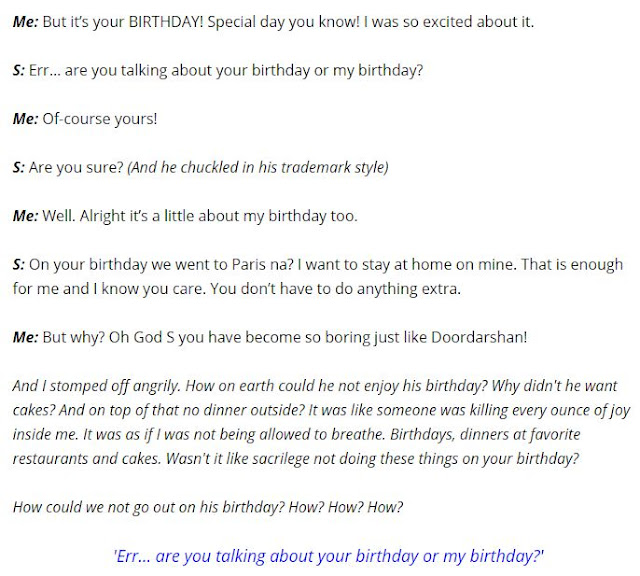This screenshot has width=640, height=576.
Task: Click 'And I stomped off angrily.' sentence
Action: pyautogui.click(x=97, y=386)
